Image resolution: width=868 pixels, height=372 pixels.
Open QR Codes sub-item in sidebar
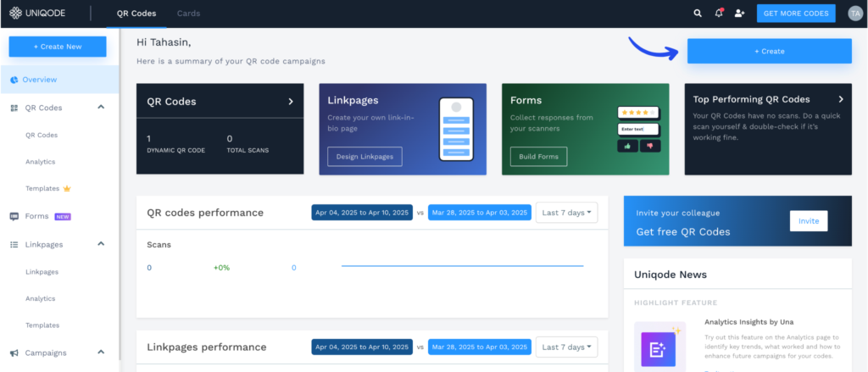click(42, 135)
